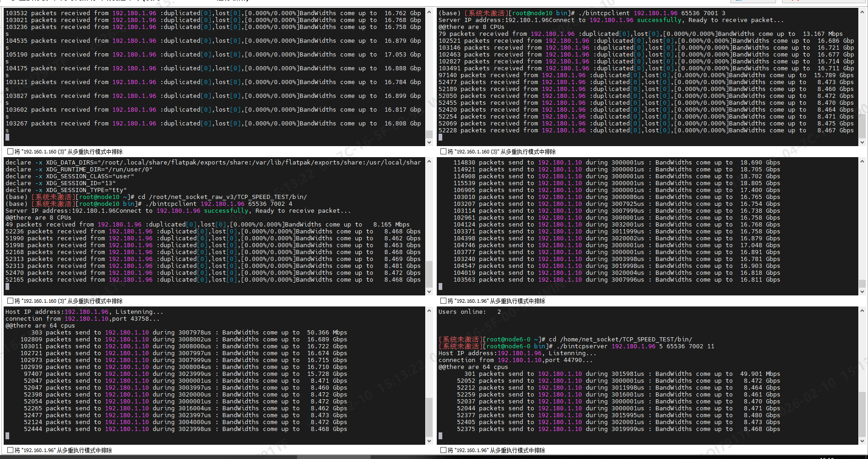The height and width of the screenshot is (459, 868).
Task: Click the '17.053 Gbp' bandwidth value
Action: [403, 55]
